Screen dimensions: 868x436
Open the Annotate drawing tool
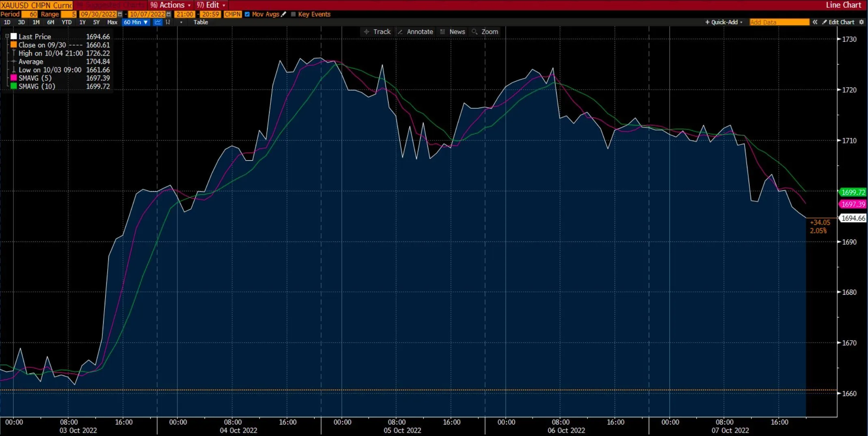415,32
